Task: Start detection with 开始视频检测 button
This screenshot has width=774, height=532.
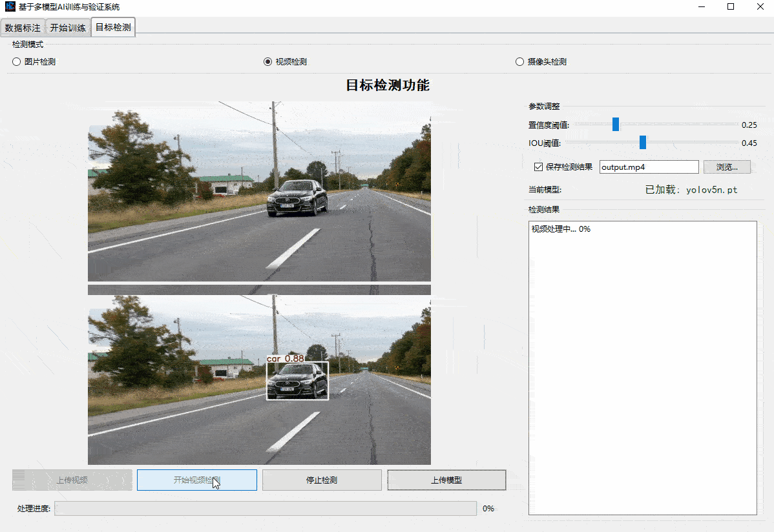Action: click(x=197, y=480)
